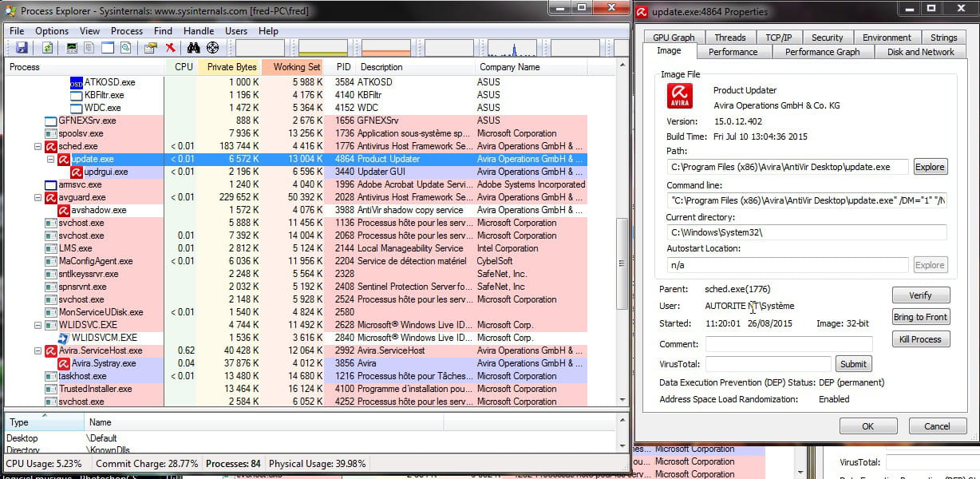Sort by the Company Name column header
This screenshot has height=479, width=980.
coord(531,67)
